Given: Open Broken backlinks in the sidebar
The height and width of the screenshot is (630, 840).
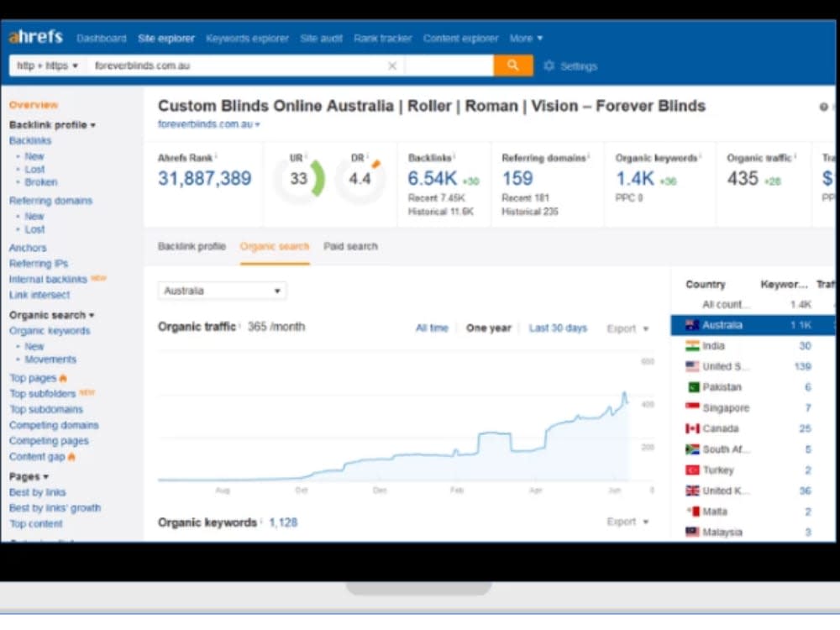Looking at the screenshot, I should (x=40, y=182).
